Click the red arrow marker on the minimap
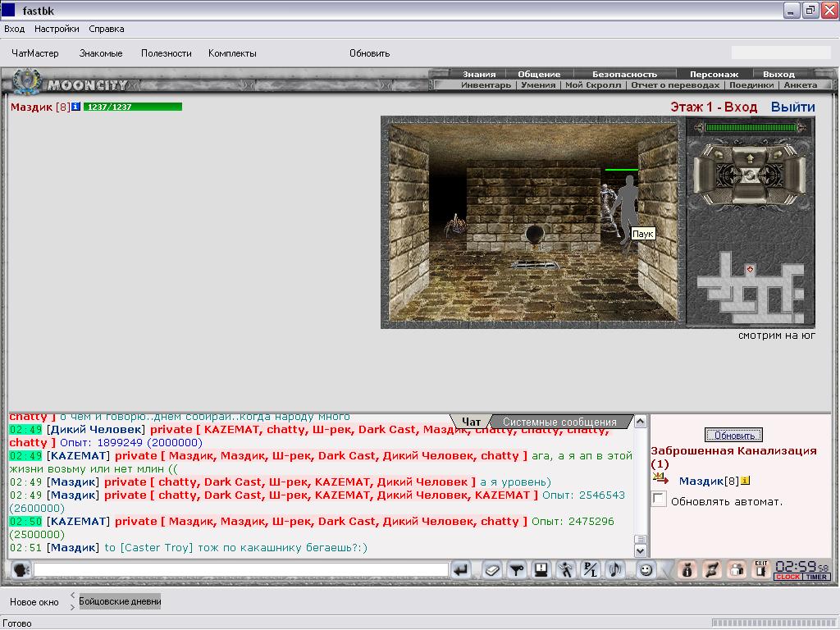This screenshot has height=630, width=840. point(750,269)
